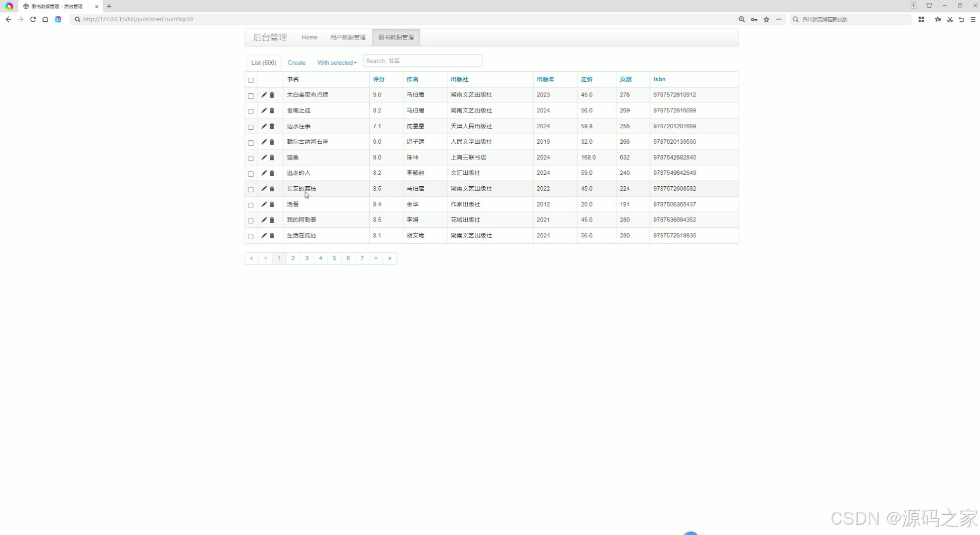
Task: Click the browser back arrow
Action: pos(8,19)
